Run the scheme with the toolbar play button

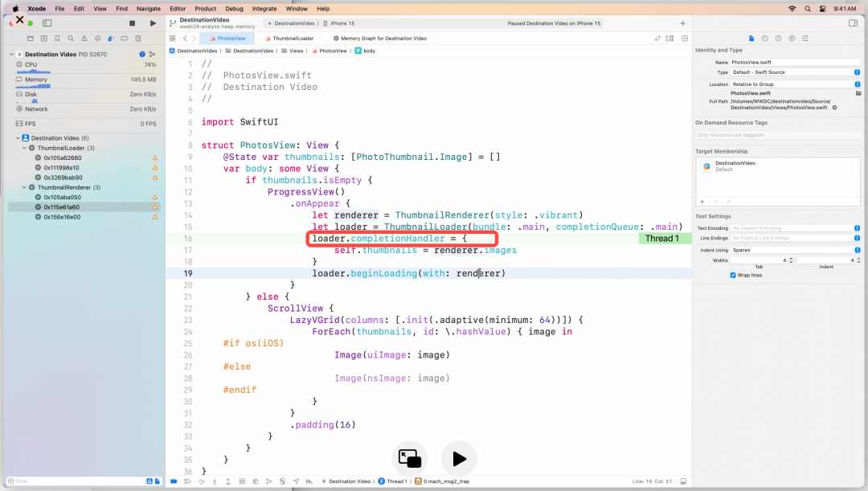pyautogui.click(x=153, y=23)
